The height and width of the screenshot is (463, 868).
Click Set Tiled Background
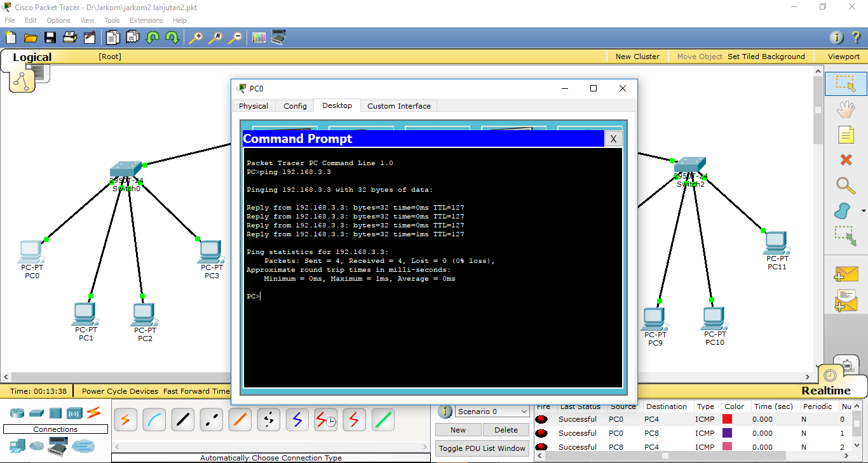(766, 56)
